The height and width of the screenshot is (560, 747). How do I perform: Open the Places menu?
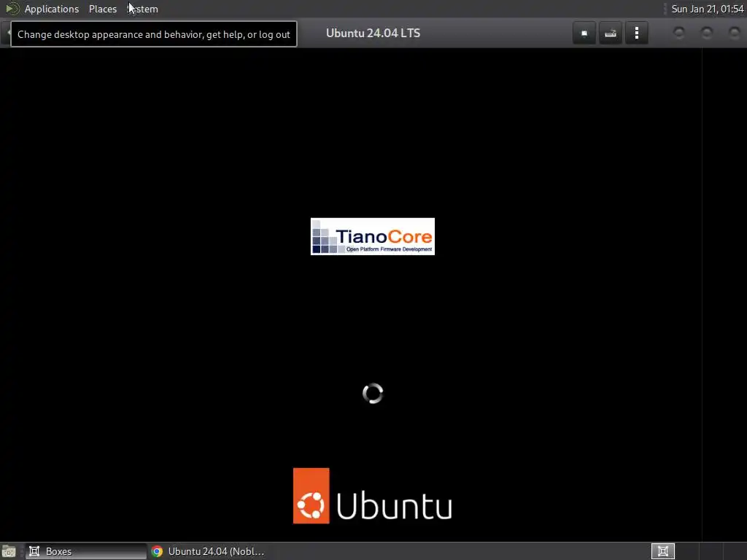[102, 9]
